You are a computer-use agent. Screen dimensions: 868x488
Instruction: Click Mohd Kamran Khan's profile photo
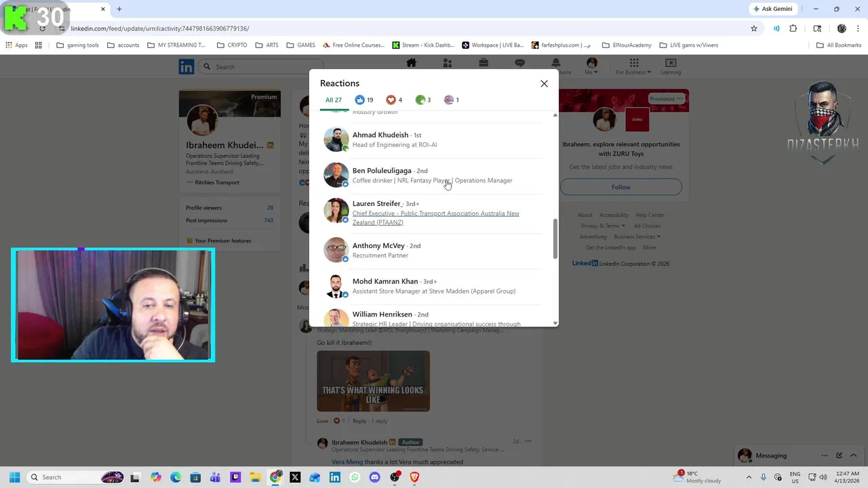pyautogui.click(x=336, y=286)
